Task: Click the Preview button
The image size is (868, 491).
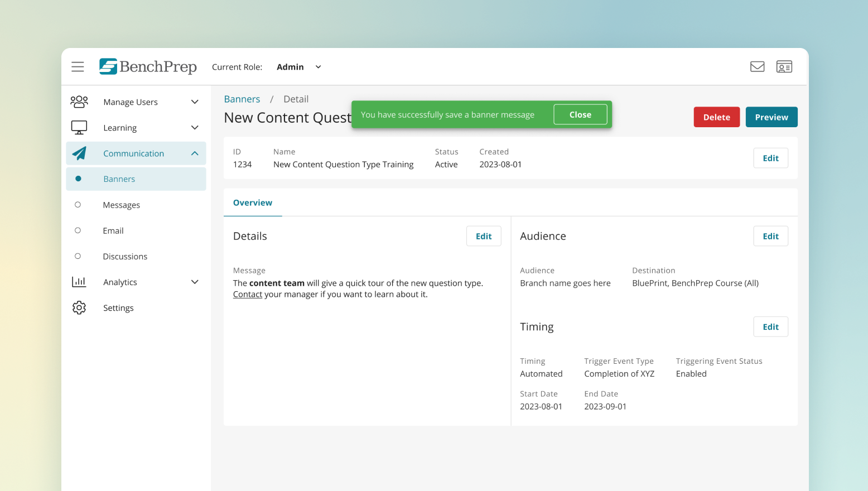Action: pos(771,117)
